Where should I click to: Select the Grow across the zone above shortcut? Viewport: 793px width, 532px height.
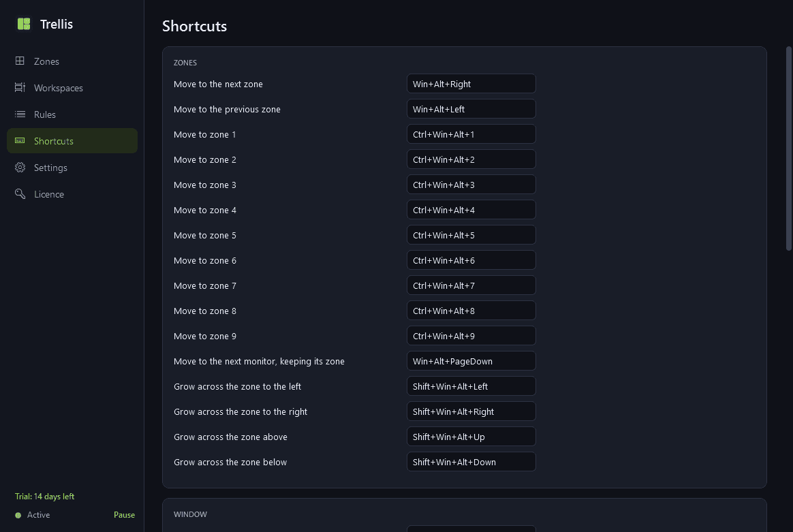click(x=471, y=437)
